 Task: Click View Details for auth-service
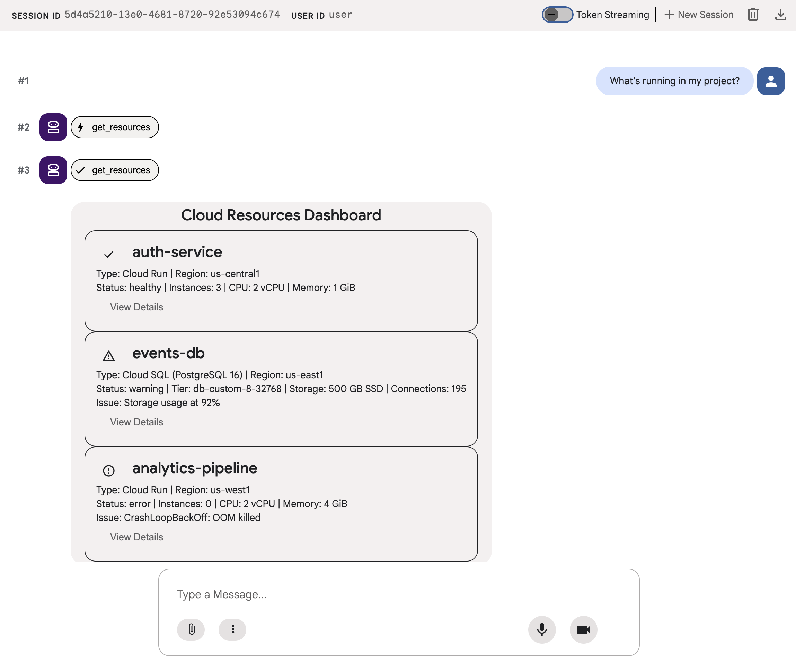click(136, 307)
